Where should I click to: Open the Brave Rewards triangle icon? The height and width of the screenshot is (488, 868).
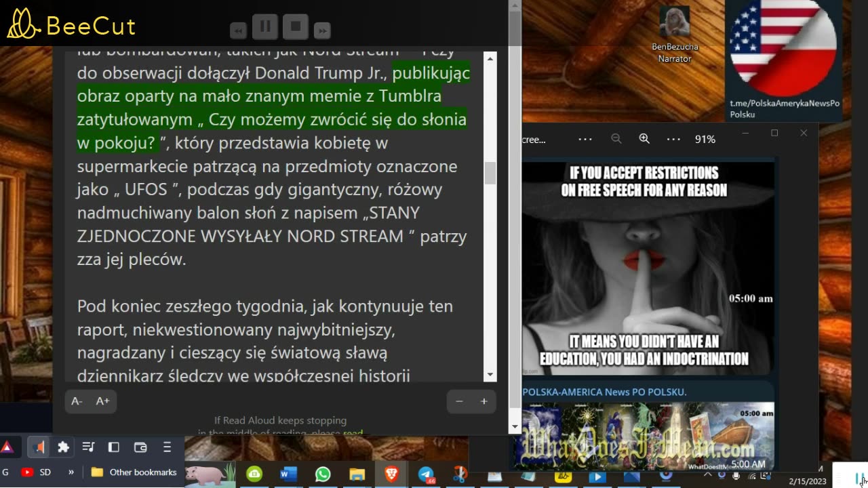(x=7, y=447)
